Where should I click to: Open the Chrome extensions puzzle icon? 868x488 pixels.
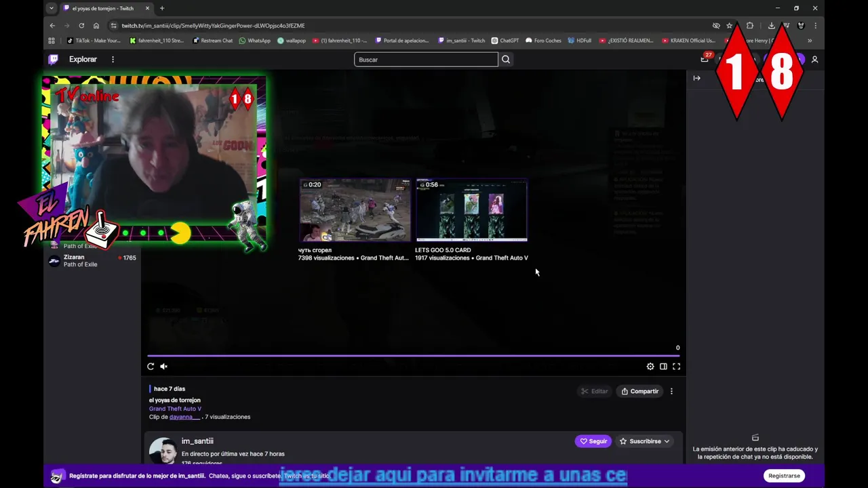(x=749, y=26)
